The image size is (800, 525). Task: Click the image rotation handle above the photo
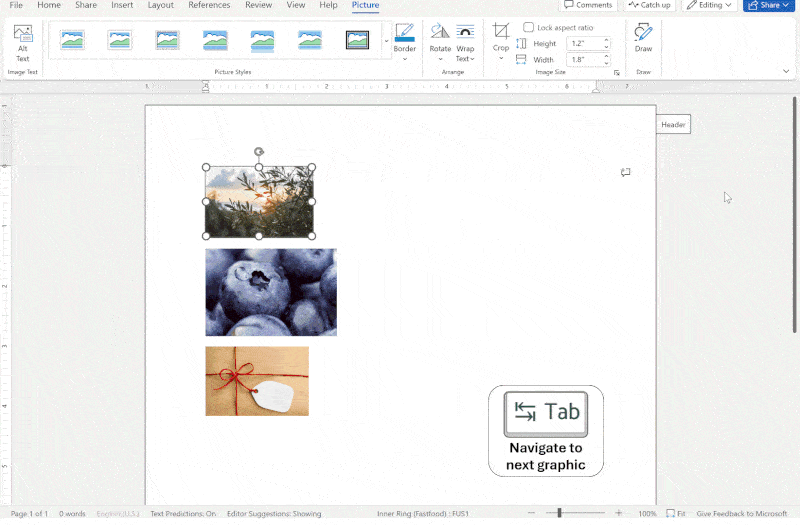(x=259, y=152)
